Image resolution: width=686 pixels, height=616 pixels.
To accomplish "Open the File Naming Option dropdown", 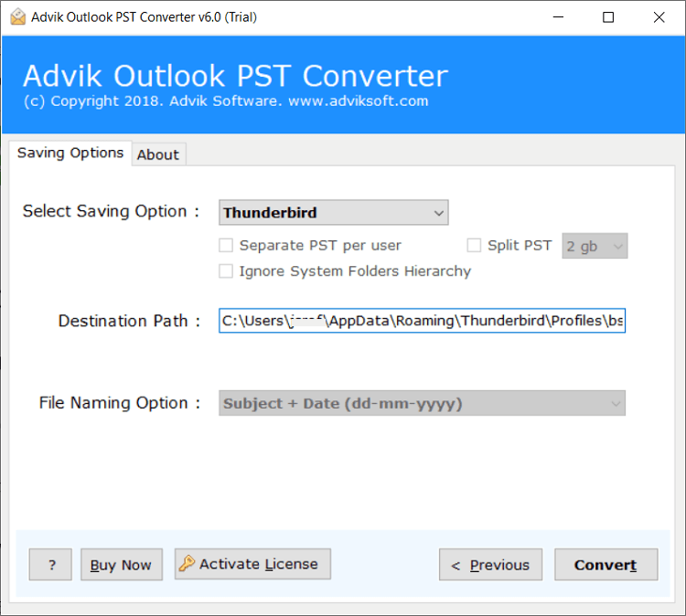I will point(422,403).
